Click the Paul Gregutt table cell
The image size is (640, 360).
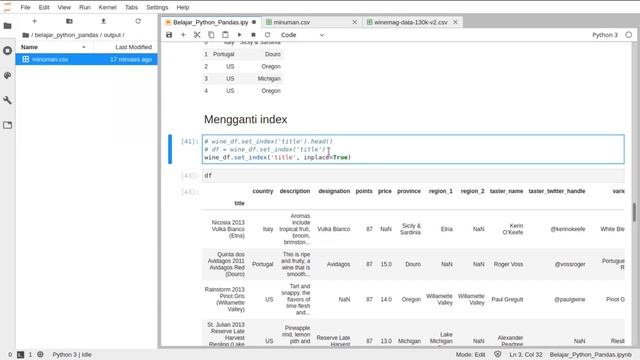click(507, 300)
